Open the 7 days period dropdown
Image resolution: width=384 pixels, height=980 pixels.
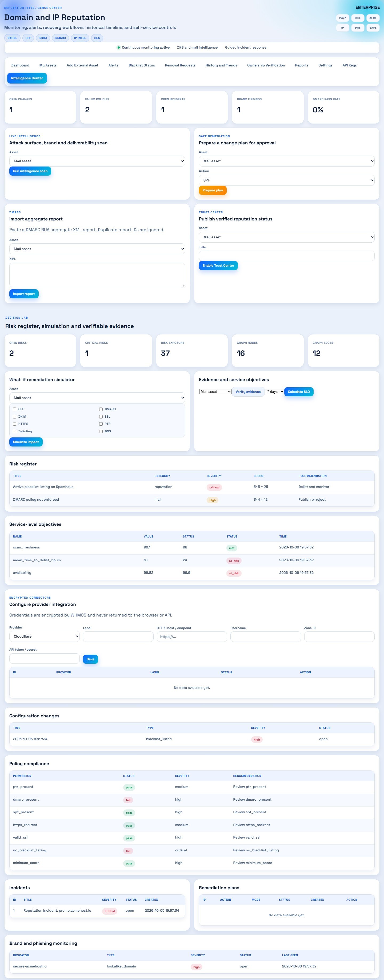tap(275, 392)
